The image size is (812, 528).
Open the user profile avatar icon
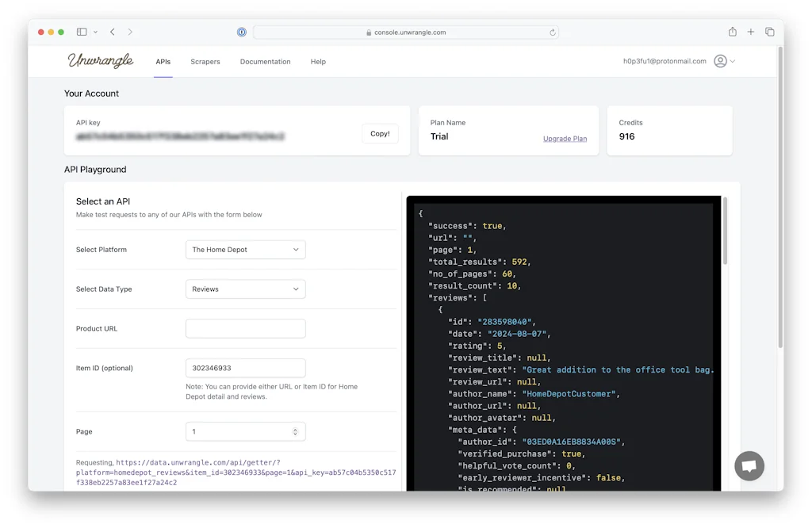pos(720,61)
